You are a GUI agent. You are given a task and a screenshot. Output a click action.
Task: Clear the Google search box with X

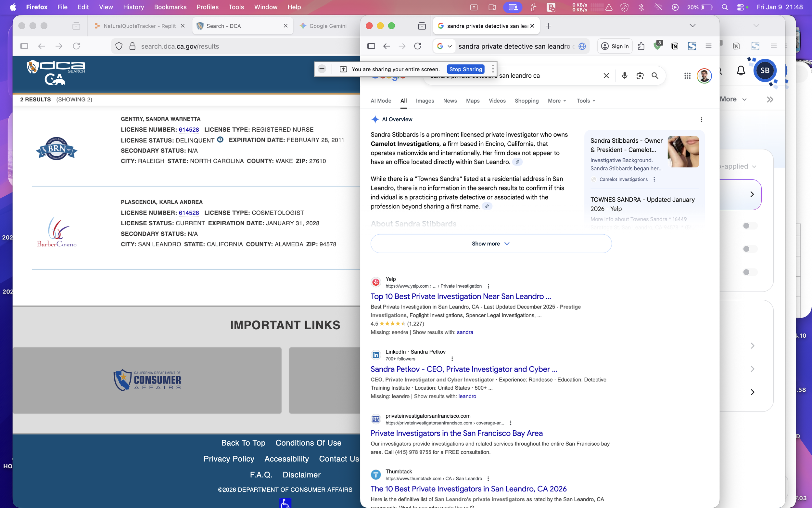[606, 76]
